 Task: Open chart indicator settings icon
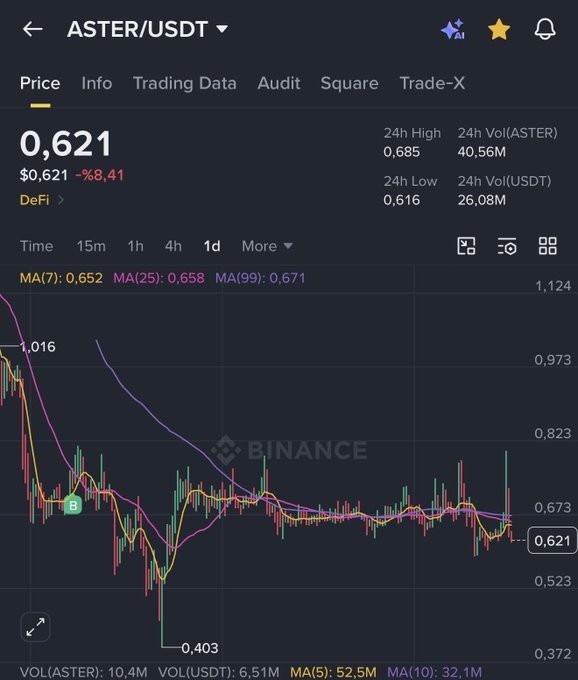[507, 246]
